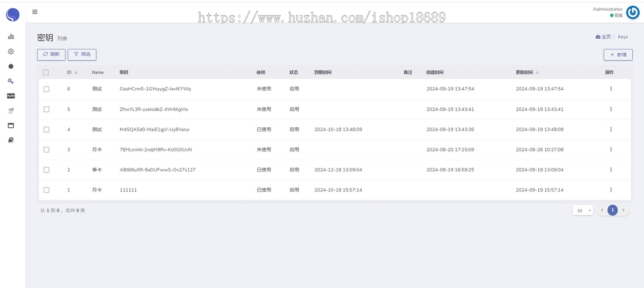Tick the checkbox for row ID 2
This screenshot has height=288, width=644.
click(x=46, y=170)
